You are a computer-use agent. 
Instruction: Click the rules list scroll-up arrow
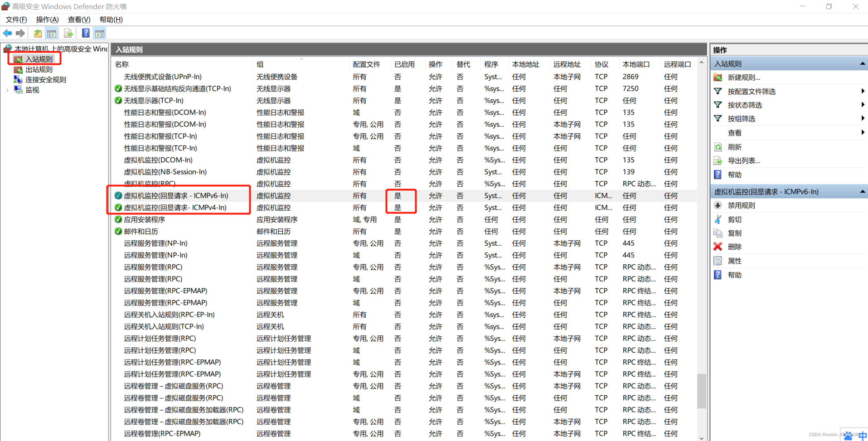pos(702,63)
